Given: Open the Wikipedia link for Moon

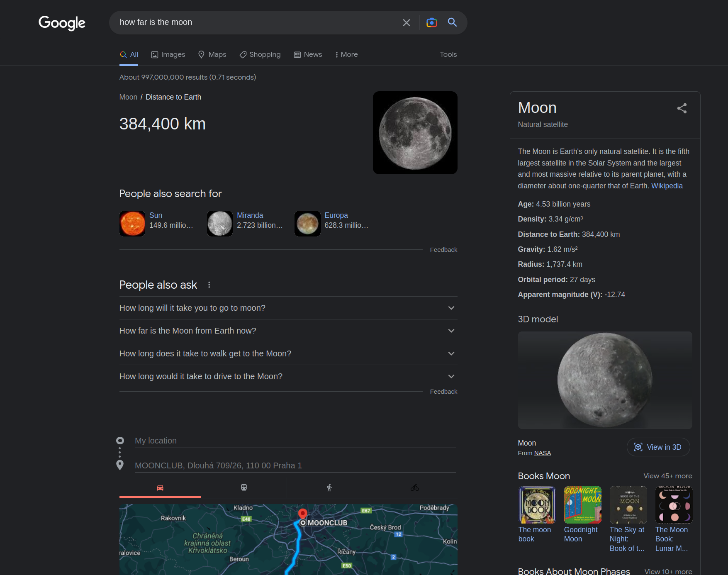Looking at the screenshot, I should [x=667, y=186].
